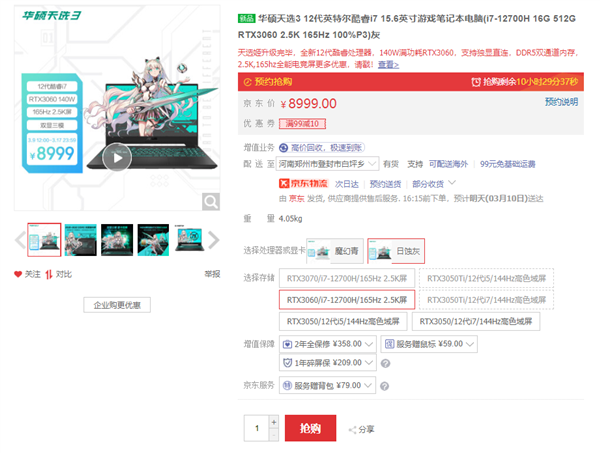This screenshot has width=600, height=453.
Task: Play the product video
Action: (117, 157)
